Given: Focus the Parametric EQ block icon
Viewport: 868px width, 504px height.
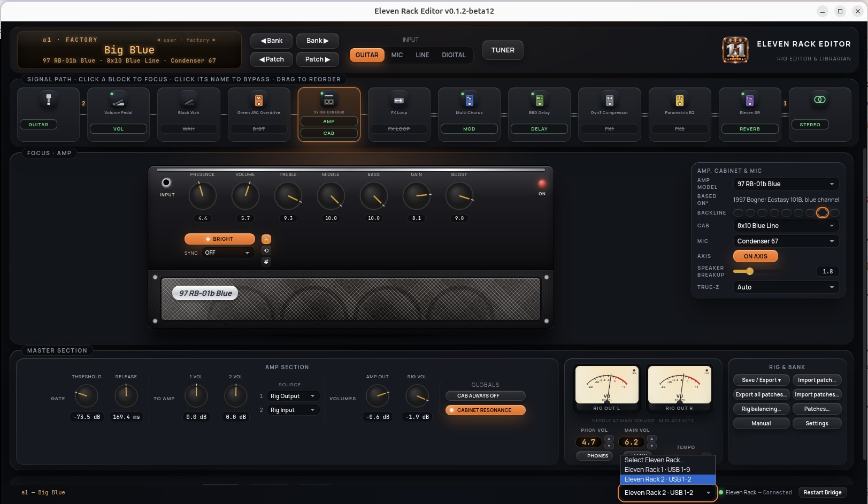Looking at the screenshot, I should tap(680, 100).
